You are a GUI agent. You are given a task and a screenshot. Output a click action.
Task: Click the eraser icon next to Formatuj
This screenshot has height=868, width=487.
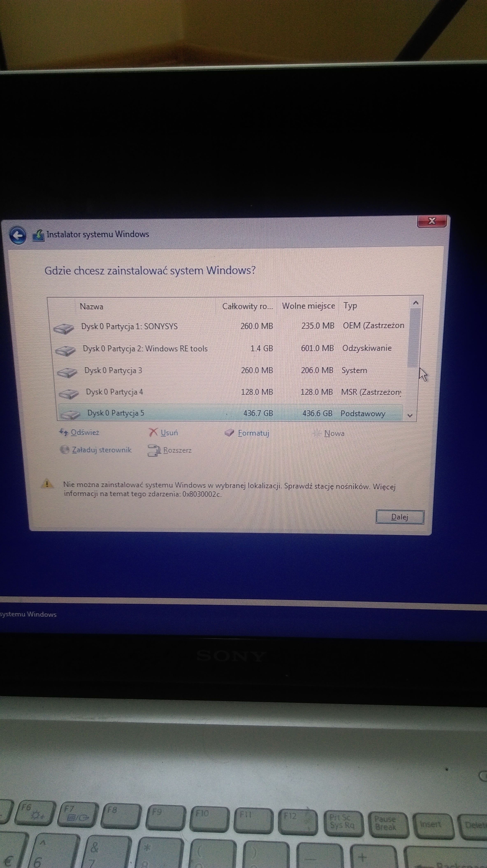click(229, 433)
